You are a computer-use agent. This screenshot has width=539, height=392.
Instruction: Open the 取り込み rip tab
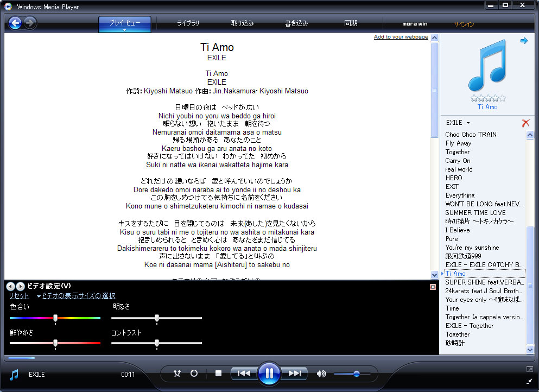[242, 23]
